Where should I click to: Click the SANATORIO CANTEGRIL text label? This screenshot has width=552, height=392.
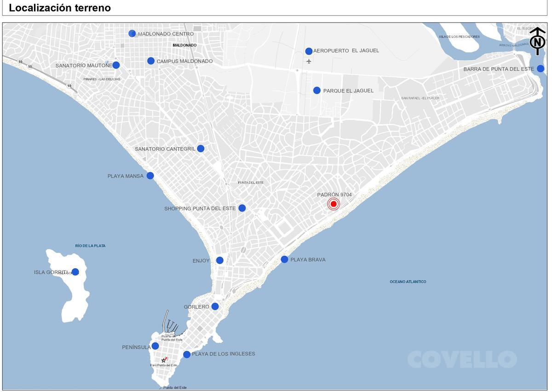165,149
